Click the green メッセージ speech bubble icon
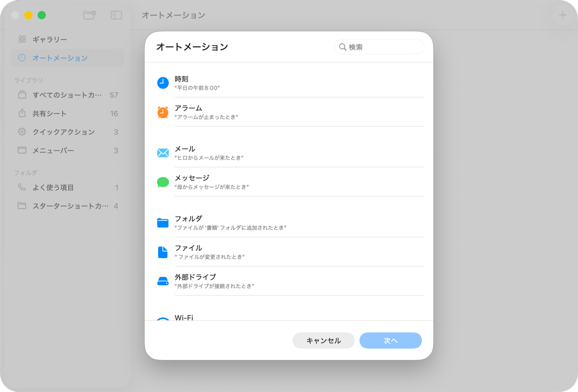 point(163,182)
